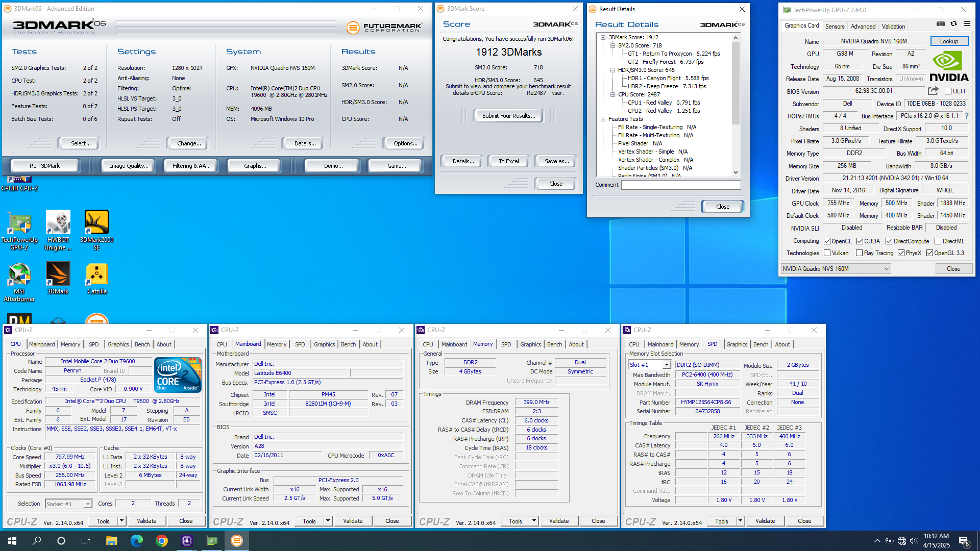Image resolution: width=980 pixels, height=551 pixels.
Task: Toggle the Ray Tracing checkbox
Action: click(859, 253)
